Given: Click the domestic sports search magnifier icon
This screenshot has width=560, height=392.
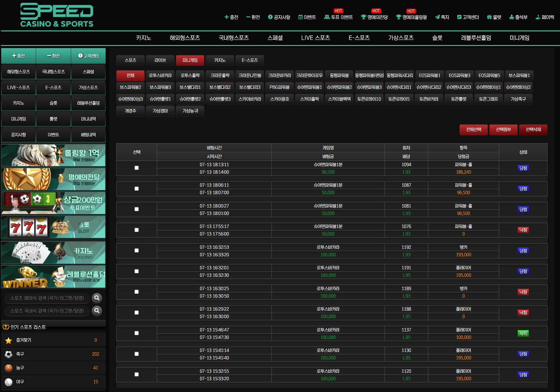Looking at the screenshot, I should coord(97,311).
